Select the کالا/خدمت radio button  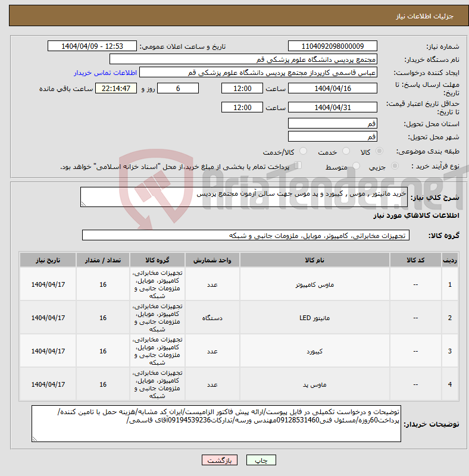(303, 151)
